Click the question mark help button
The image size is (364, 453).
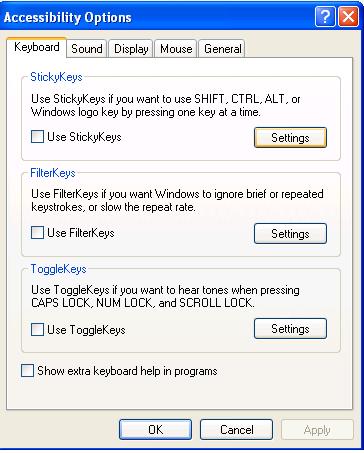click(325, 17)
